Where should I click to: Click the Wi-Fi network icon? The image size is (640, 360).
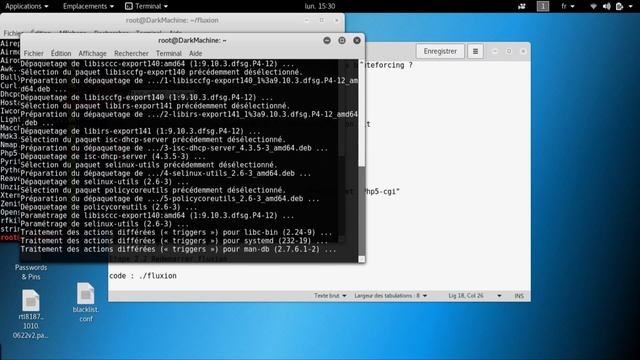[x=593, y=6]
